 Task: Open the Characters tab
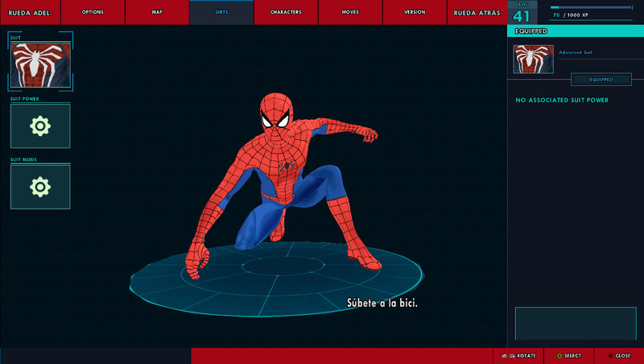[286, 12]
